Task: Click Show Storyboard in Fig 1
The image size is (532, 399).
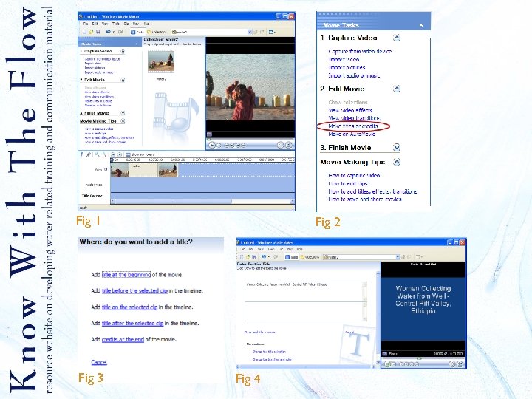Action: 140,154
